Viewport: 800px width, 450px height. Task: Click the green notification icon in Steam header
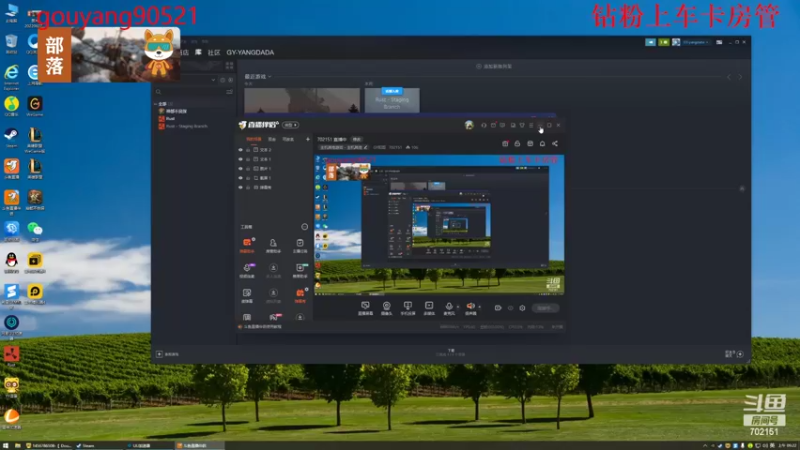click(x=663, y=42)
